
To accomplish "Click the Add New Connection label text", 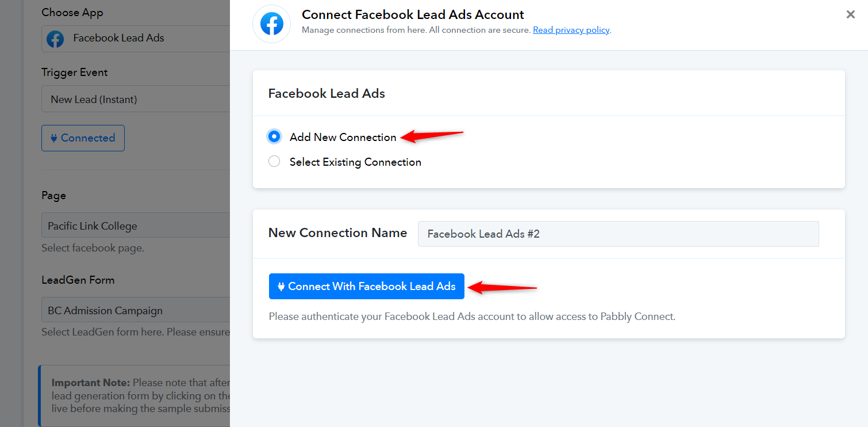I will 343,137.
